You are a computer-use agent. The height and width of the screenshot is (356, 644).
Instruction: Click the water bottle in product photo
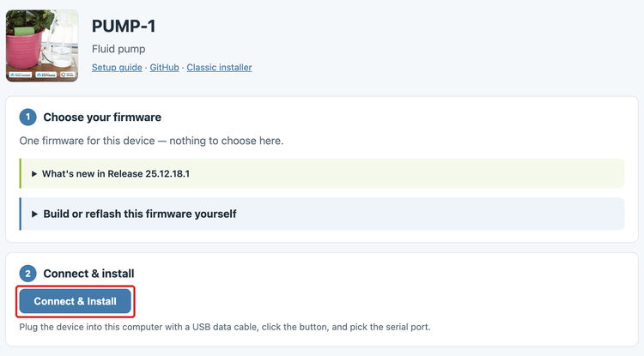coord(62,41)
